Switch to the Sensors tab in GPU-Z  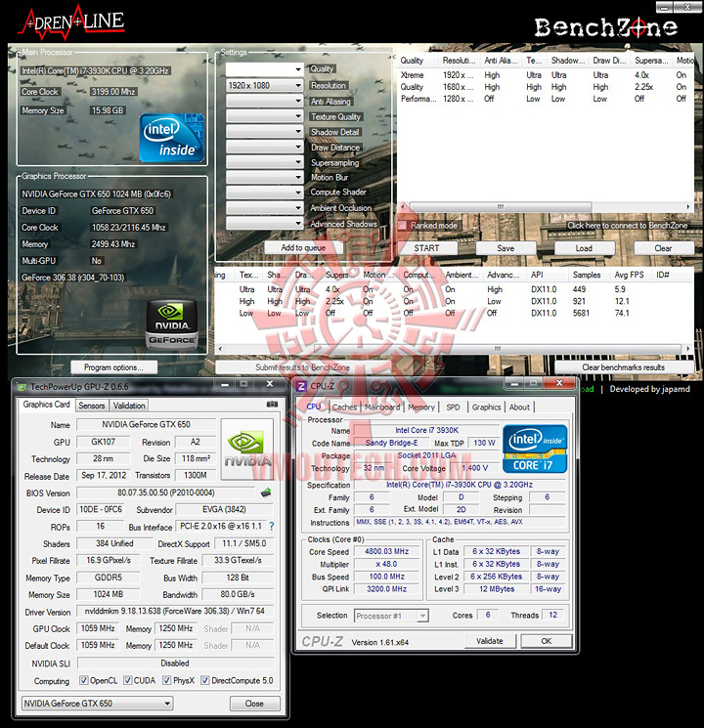92,406
